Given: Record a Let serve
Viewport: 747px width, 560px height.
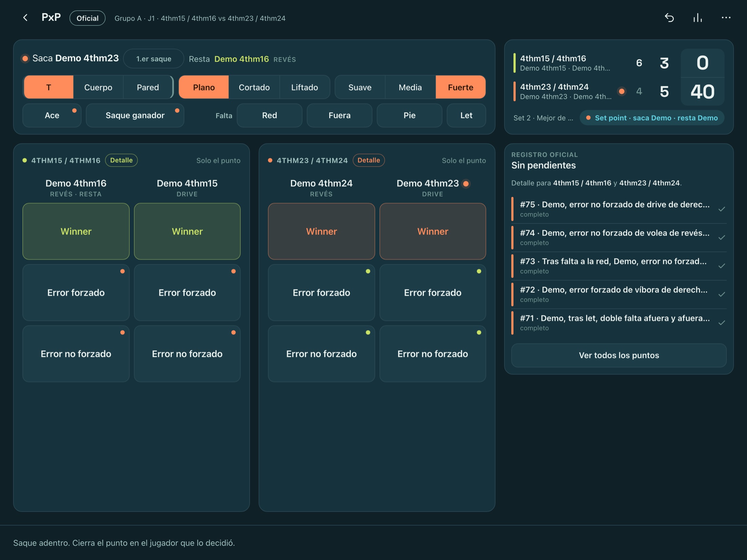Looking at the screenshot, I should coord(466,115).
